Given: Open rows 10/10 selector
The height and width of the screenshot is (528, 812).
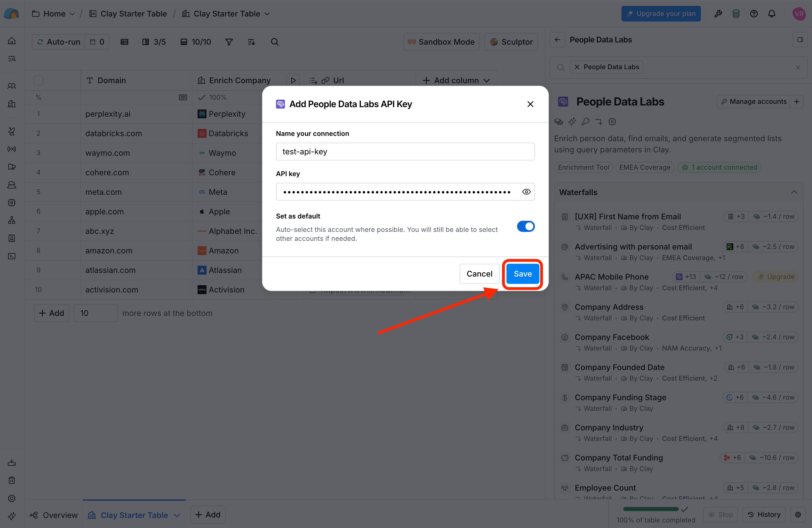Looking at the screenshot, I should coord(196,42).
